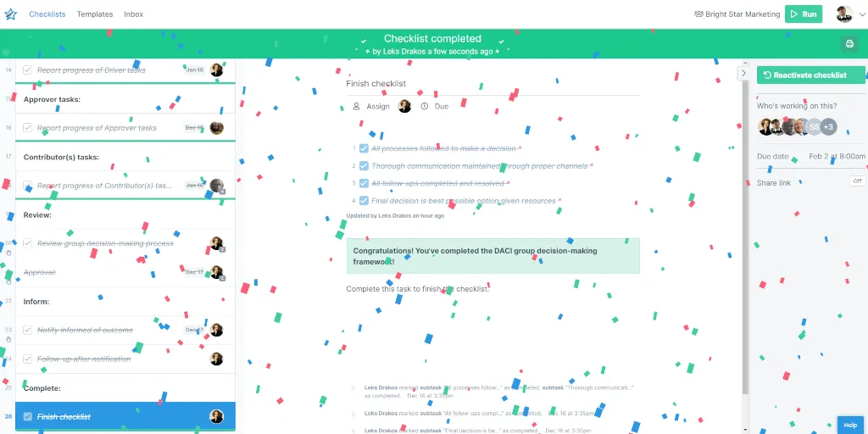Image resolution: width=868 pixels, height=434 pixels.
Task: Click the SS member avatar
Action: [814, 127]
